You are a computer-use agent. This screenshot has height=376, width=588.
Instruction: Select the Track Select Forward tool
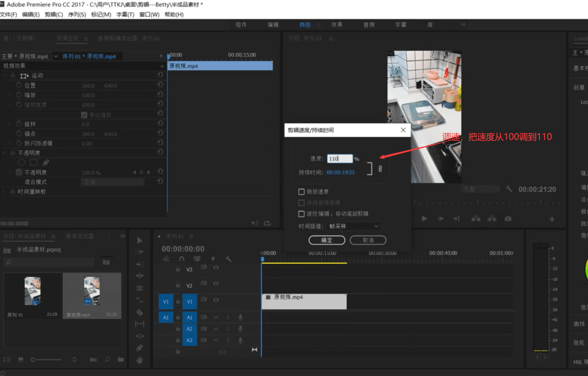click(140, 252)
